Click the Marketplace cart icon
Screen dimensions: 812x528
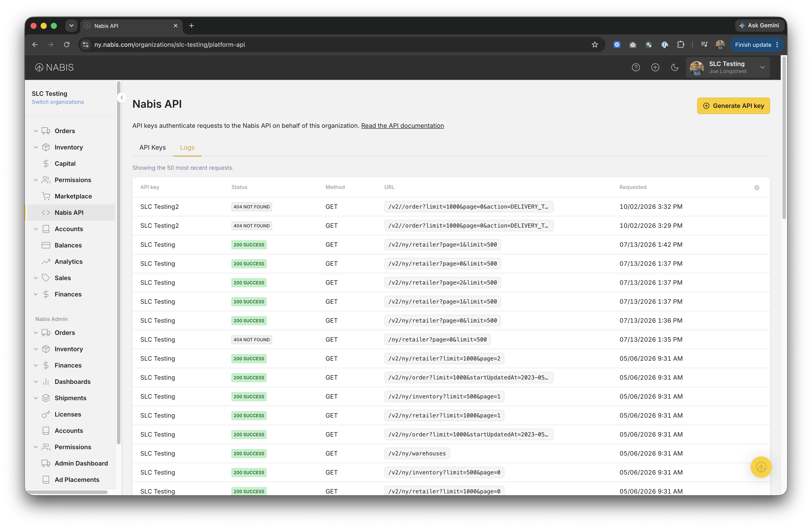click(x=46, y=196)
